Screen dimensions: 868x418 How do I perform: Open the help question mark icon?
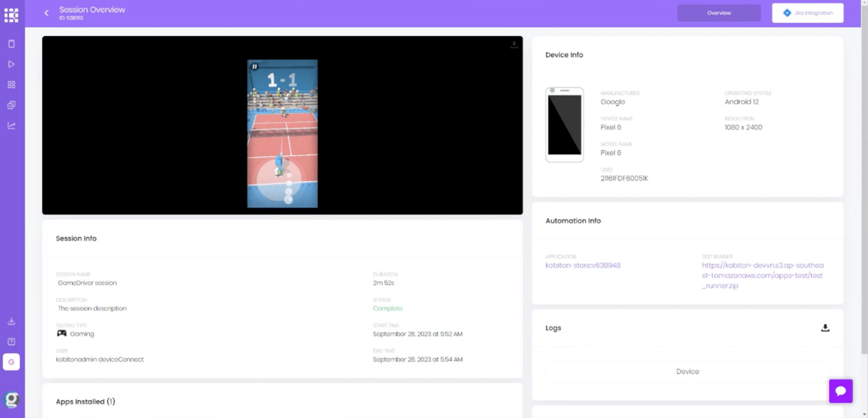[x=12, y=342]
